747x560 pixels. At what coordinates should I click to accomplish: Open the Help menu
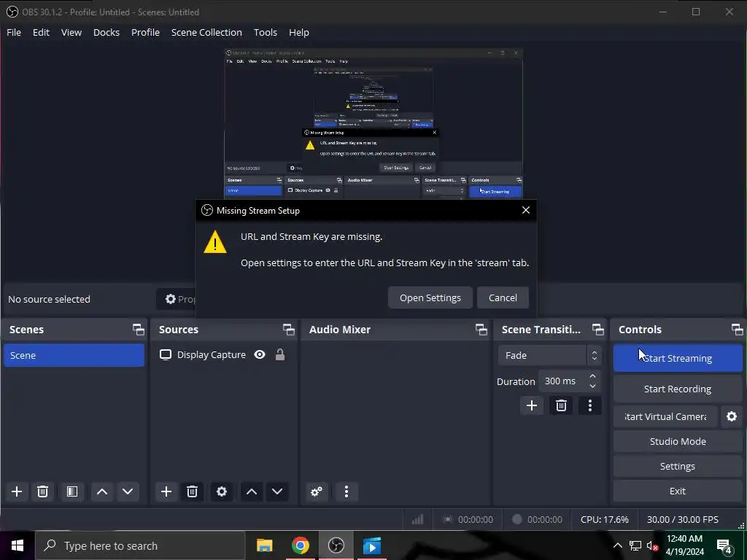[x=298, y=32]
